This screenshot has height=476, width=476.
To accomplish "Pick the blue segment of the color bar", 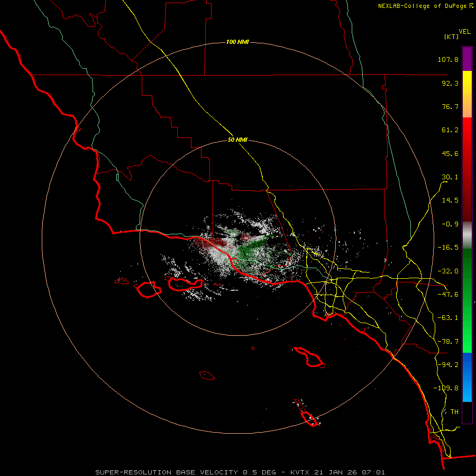I will point(467,377).
